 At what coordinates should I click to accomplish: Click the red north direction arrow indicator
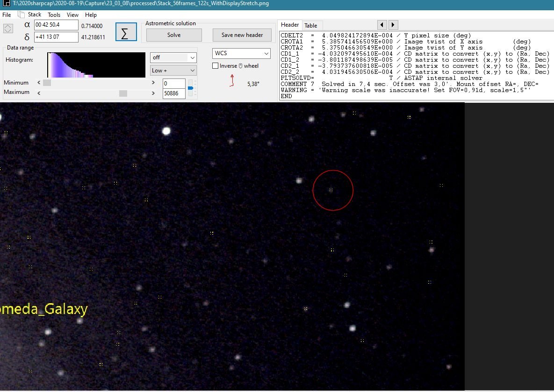[x=232, y=80]
